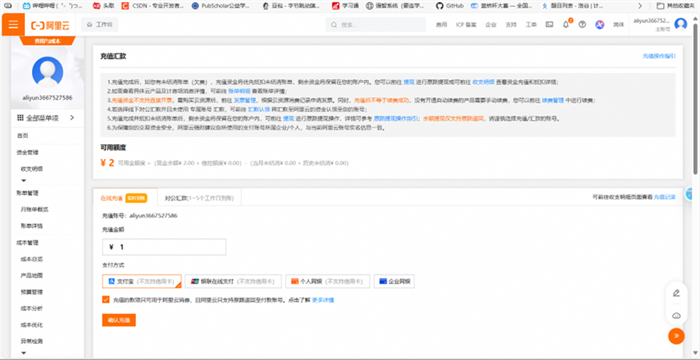The width and height of the screenshot is (700, 360).
Task: Open 企业 in the top navigation
Action: (491, 25)
